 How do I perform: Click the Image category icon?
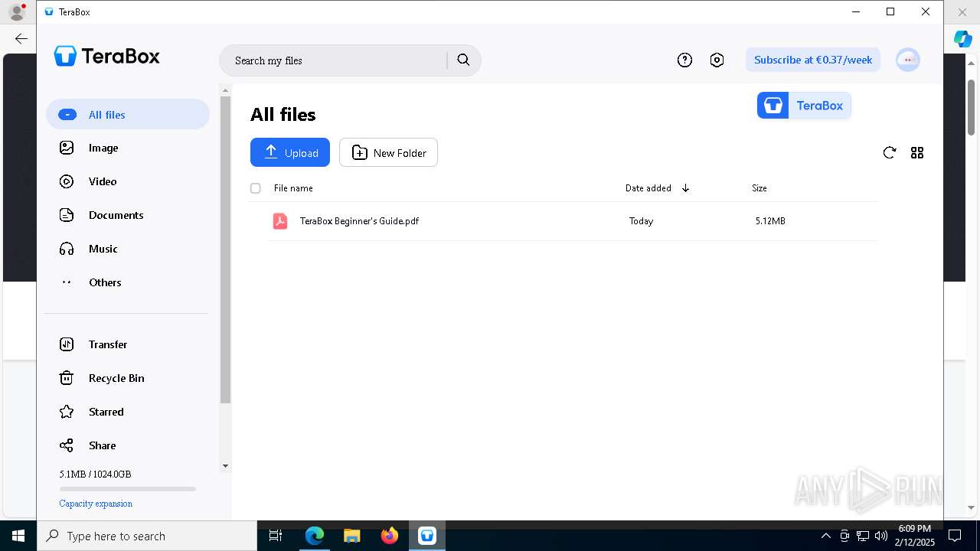[x=67, y=148]
